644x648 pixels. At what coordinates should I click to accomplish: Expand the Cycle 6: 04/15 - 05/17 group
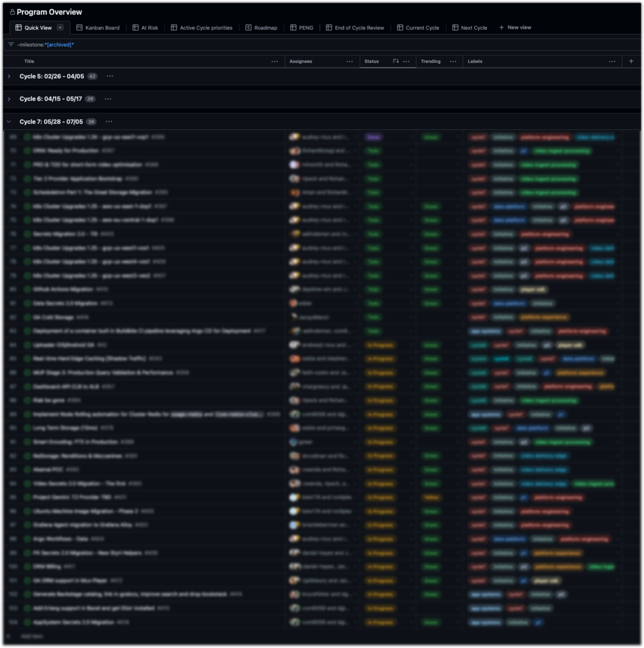point(9,99)
